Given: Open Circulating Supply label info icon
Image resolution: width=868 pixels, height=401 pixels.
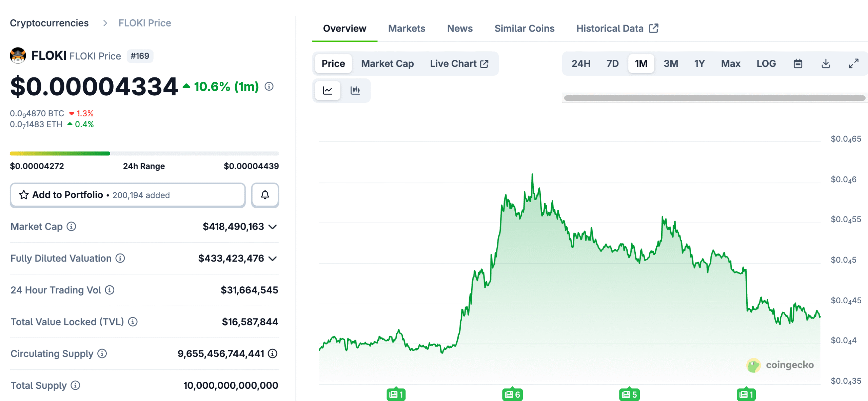Looking at the screenshot, I should (x=102, y=354).
